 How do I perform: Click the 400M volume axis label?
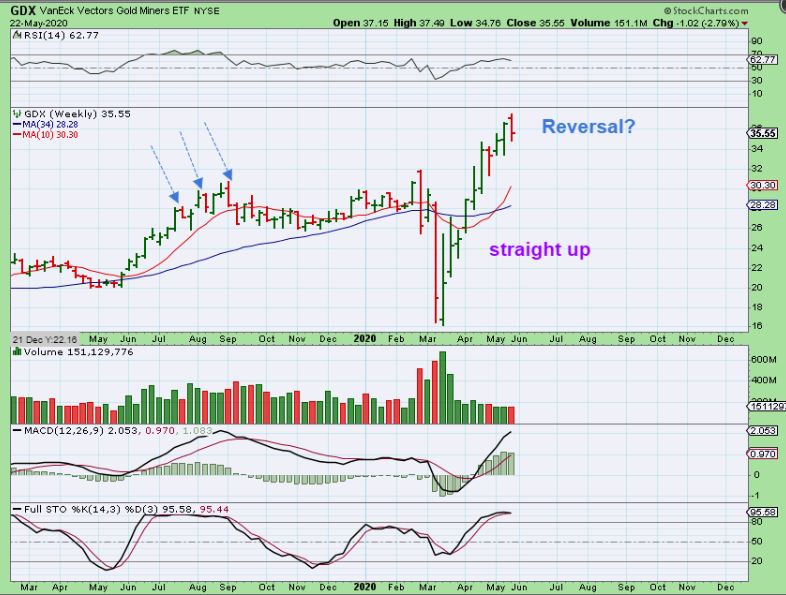763,380
